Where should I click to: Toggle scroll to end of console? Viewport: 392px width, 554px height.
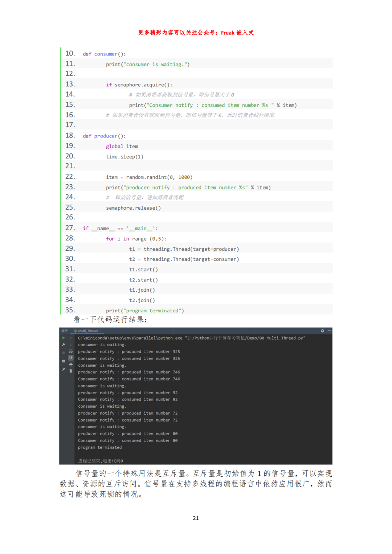click(71, 358)
